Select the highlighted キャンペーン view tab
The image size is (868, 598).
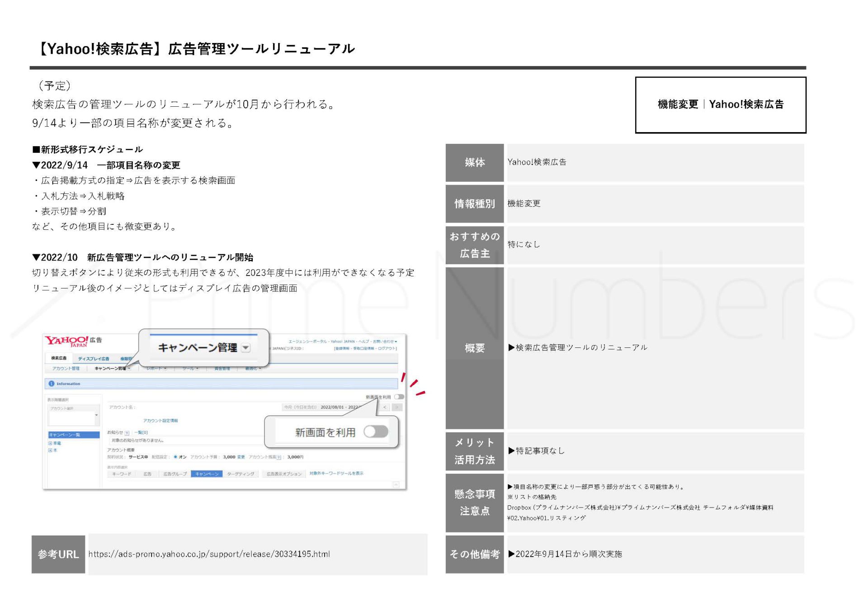click(207, 474)
